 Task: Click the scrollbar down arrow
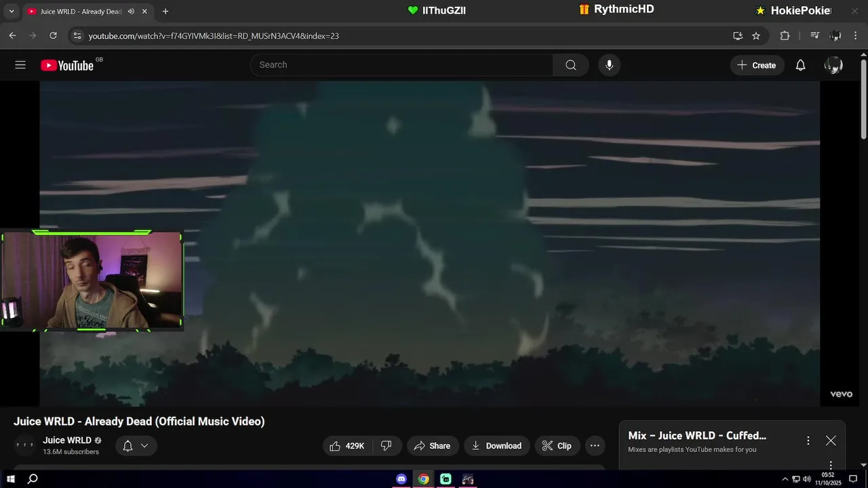click(863, 465)
